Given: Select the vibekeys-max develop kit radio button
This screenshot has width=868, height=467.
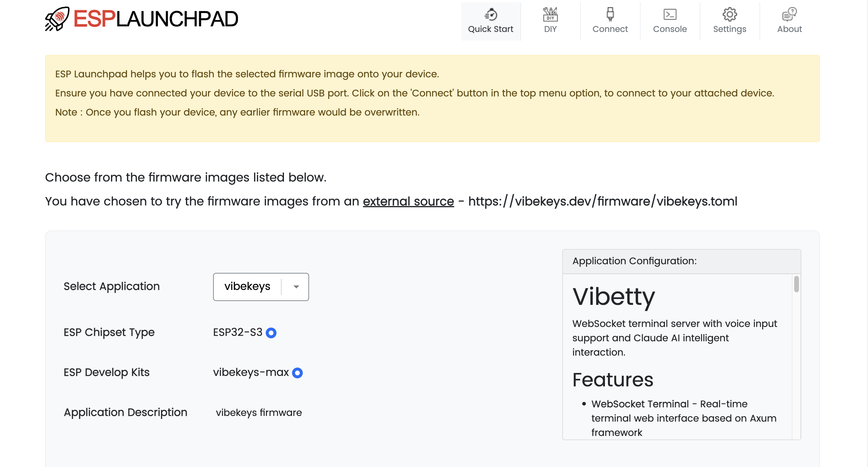Looking at the screenshot, I should click(x=297, y=373).
